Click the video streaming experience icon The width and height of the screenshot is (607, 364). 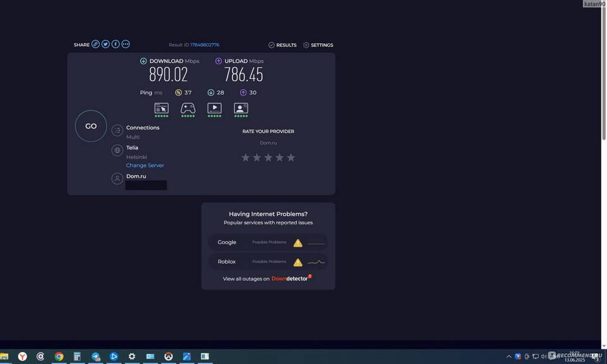[214, 109]
